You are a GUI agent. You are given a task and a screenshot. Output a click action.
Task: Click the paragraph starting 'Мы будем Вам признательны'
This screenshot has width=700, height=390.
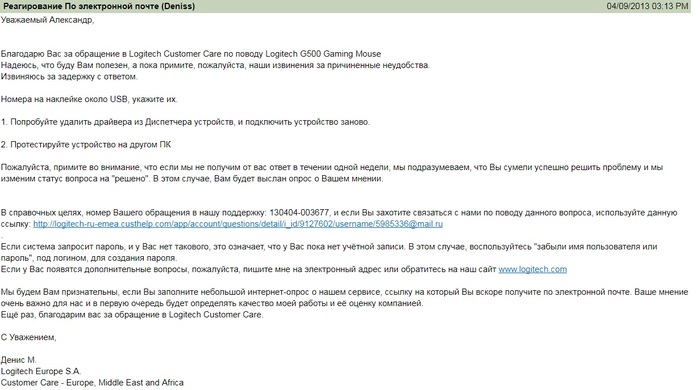click(344, 298)
